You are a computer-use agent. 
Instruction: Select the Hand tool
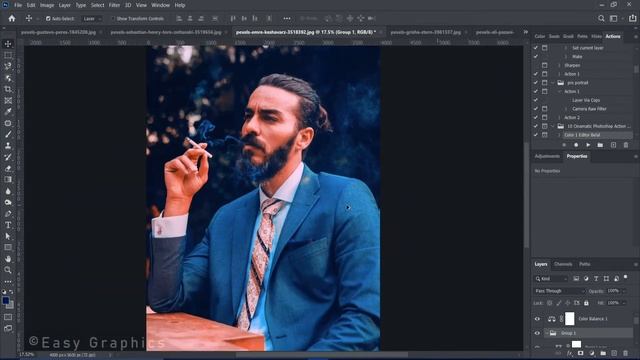click(8, 259)
